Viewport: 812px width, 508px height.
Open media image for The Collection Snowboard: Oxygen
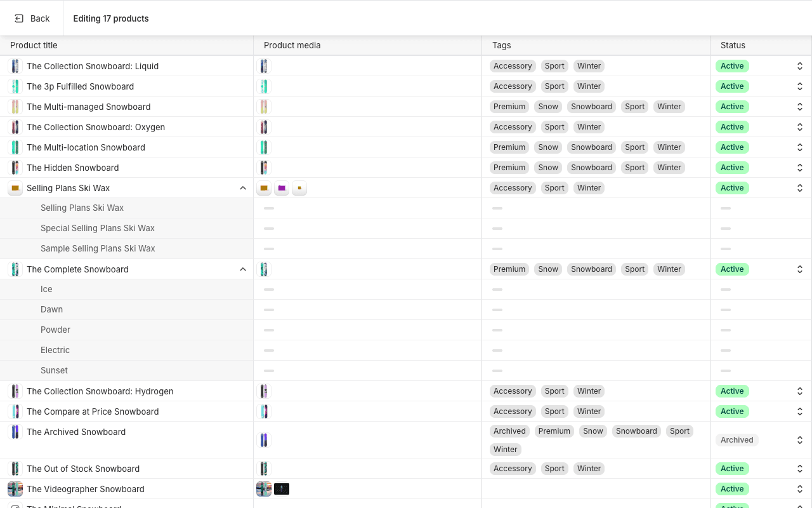coord(264,127)
